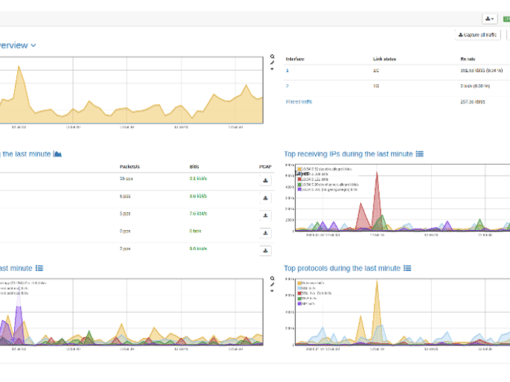
Task: Download PCAP for the 0 bit/s row
Action: [265, 233]
